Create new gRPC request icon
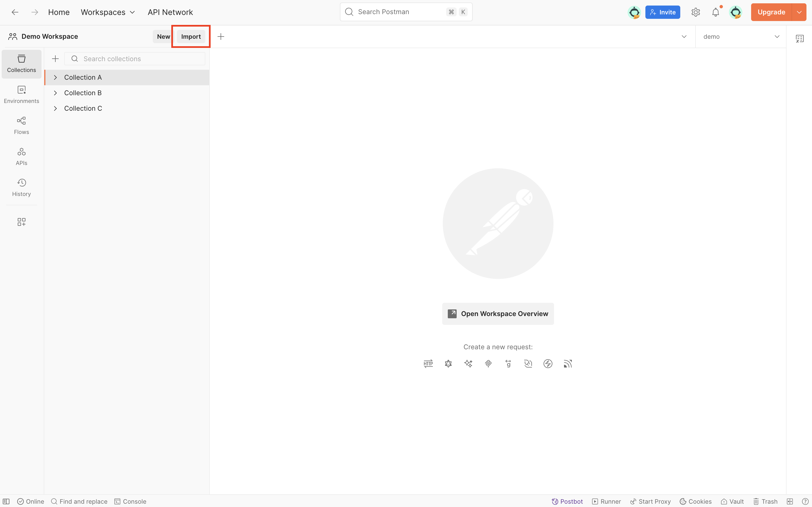 tap(508, 363)
